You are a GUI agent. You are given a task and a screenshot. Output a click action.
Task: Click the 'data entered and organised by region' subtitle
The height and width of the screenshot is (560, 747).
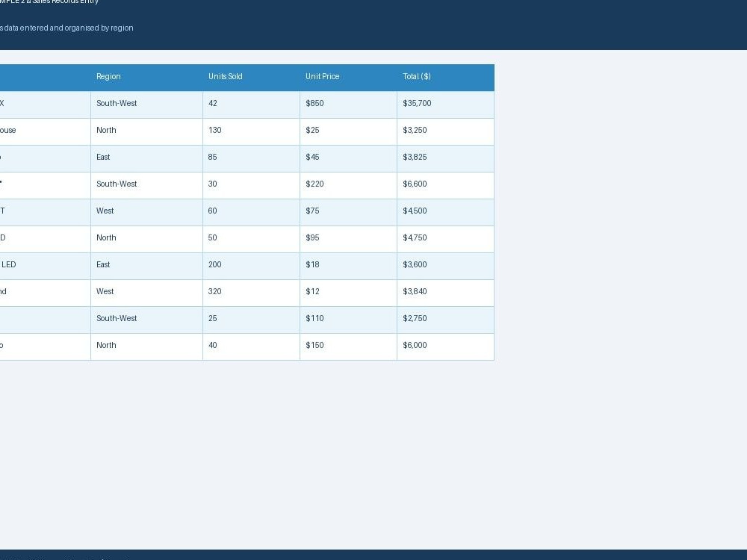(69, 28)
